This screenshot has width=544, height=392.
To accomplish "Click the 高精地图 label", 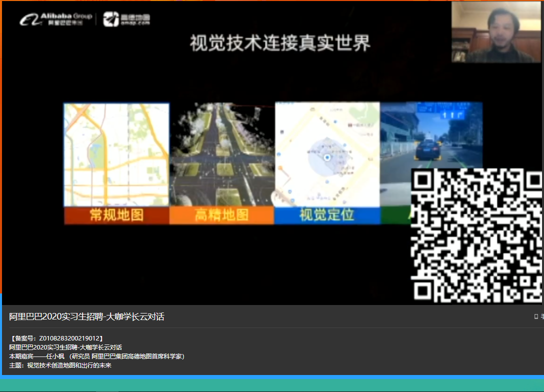I will (x=221, y=215).
